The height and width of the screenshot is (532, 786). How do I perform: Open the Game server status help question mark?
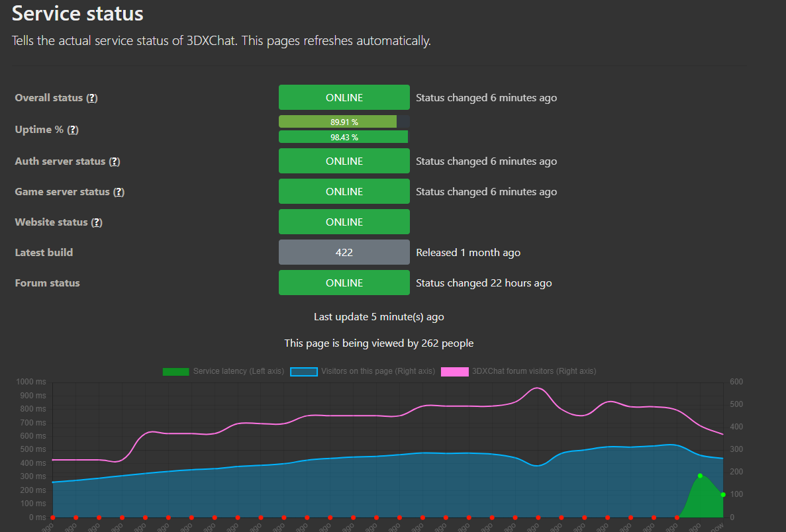point(119,192)
